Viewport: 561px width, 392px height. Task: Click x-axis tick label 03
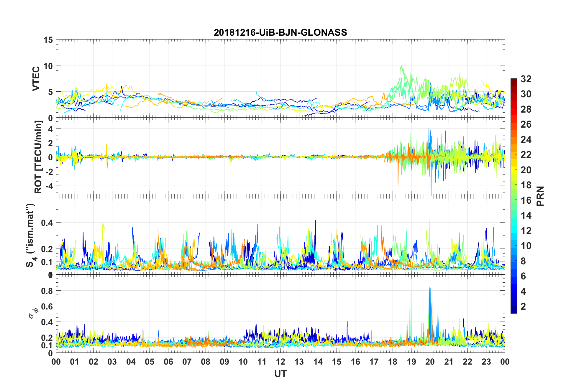112,362
